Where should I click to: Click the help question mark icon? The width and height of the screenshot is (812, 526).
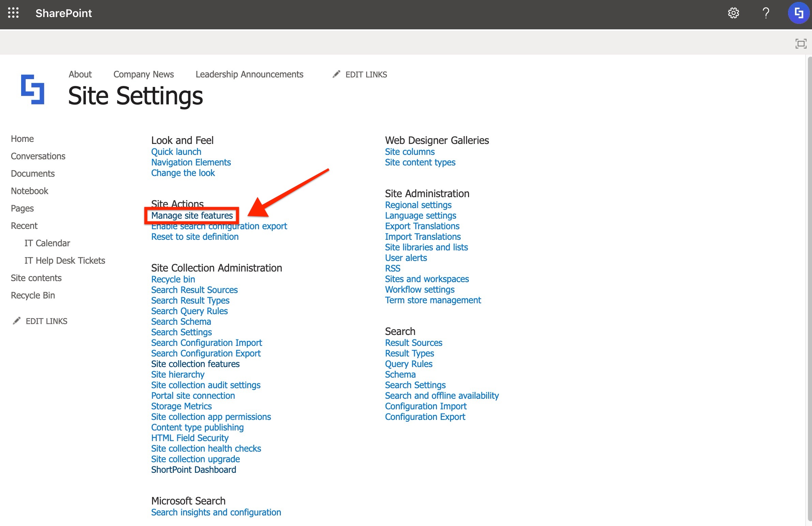[x=766, y=13]
